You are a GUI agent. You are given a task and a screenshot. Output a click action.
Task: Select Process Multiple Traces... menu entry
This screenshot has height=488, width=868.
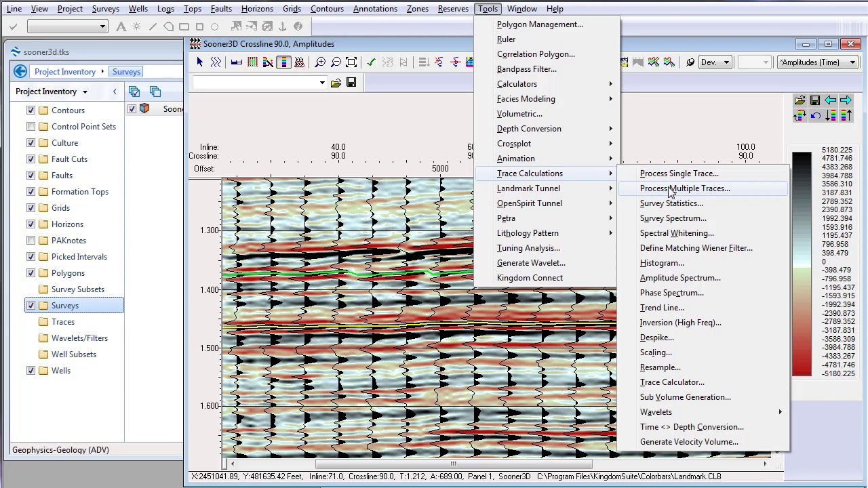point(703,188)
